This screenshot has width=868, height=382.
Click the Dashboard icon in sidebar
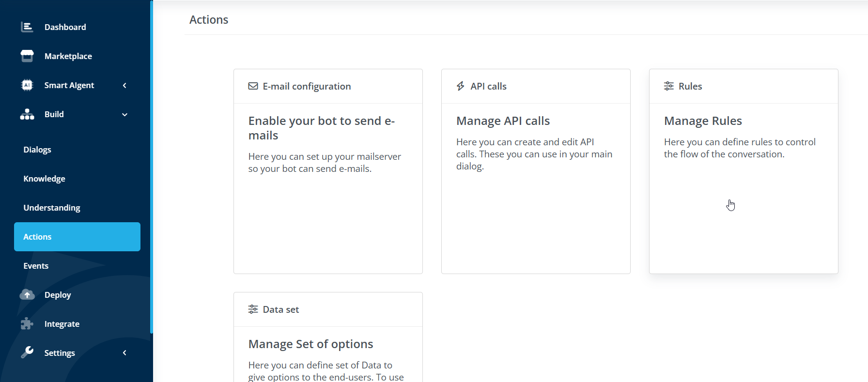[27, 27]
